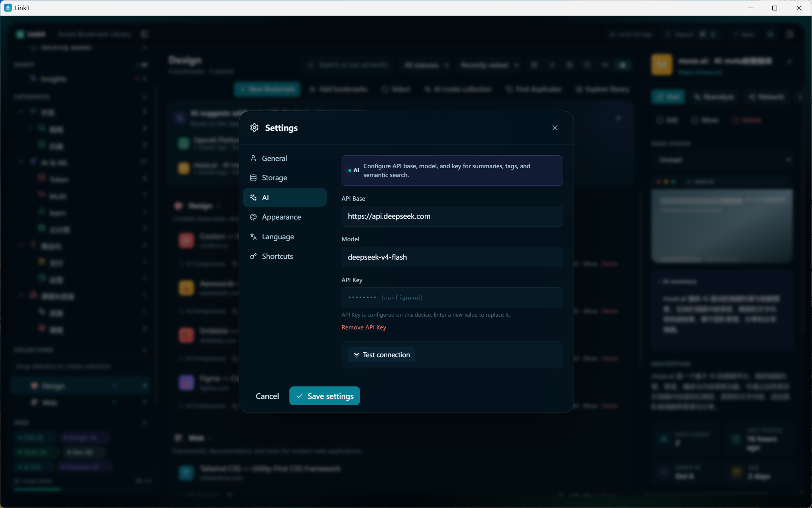Click the Linkit app icon in title bar
812x508 pixels.
(8, 8)
